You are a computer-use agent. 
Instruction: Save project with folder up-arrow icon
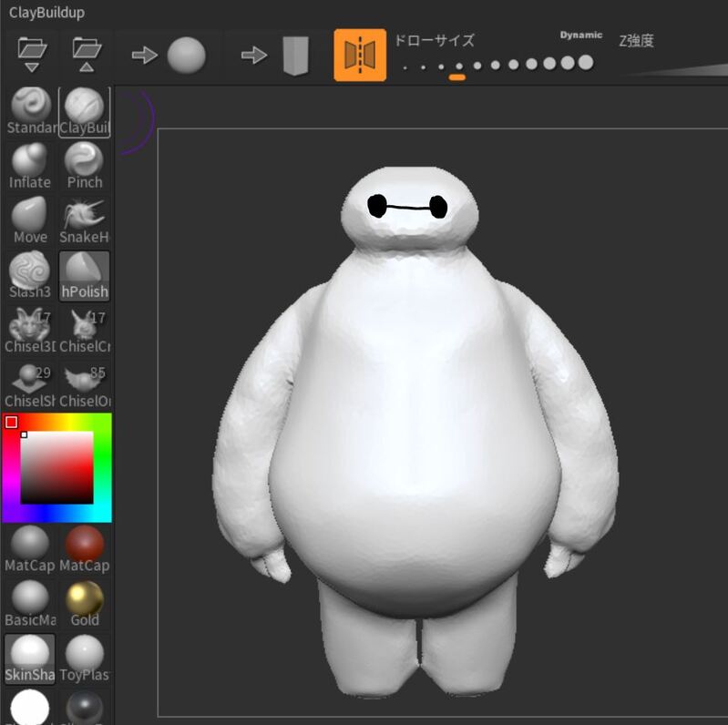[87, 55]
